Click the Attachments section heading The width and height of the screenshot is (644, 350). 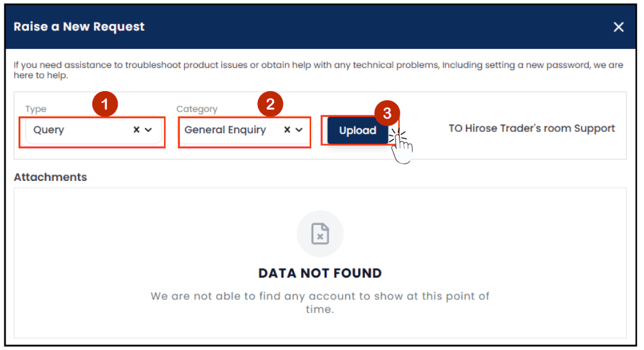click(x=51, y=177)
